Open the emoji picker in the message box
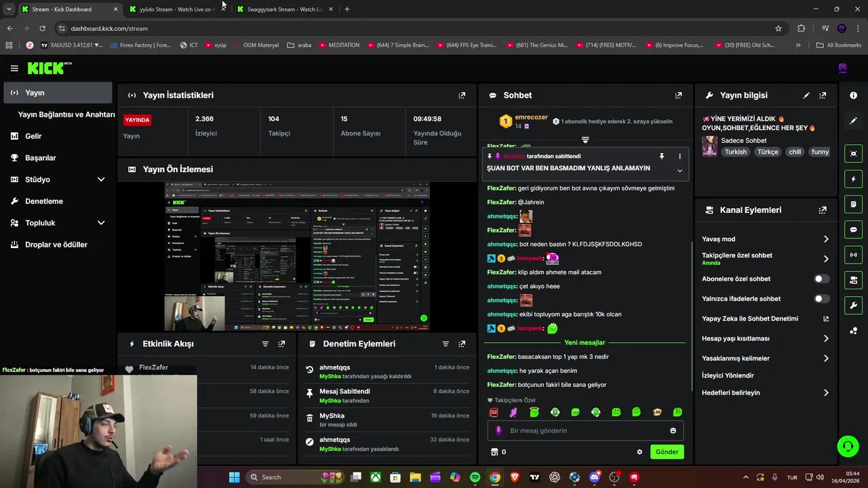The width and height of the screenshot is (868, 488). click(673, 430)
